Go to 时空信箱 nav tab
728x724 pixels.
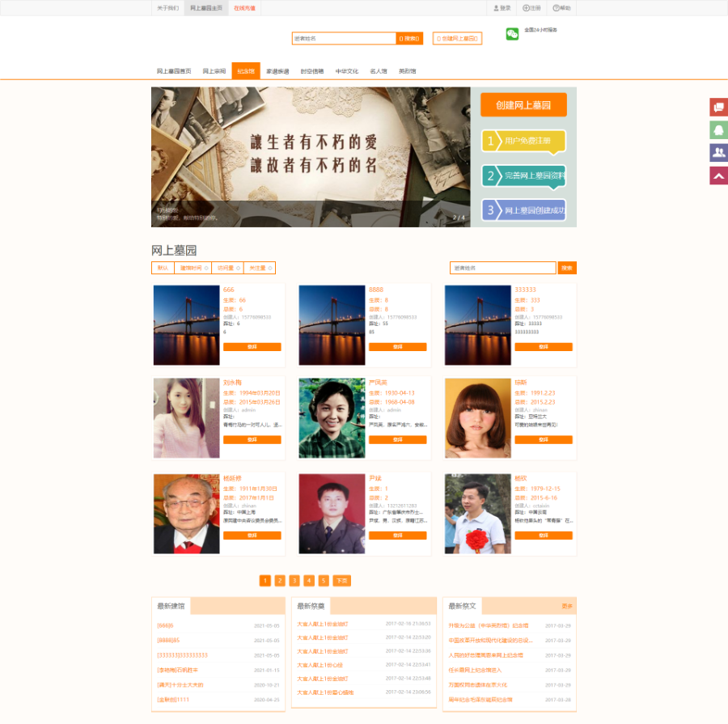(312, 71)
